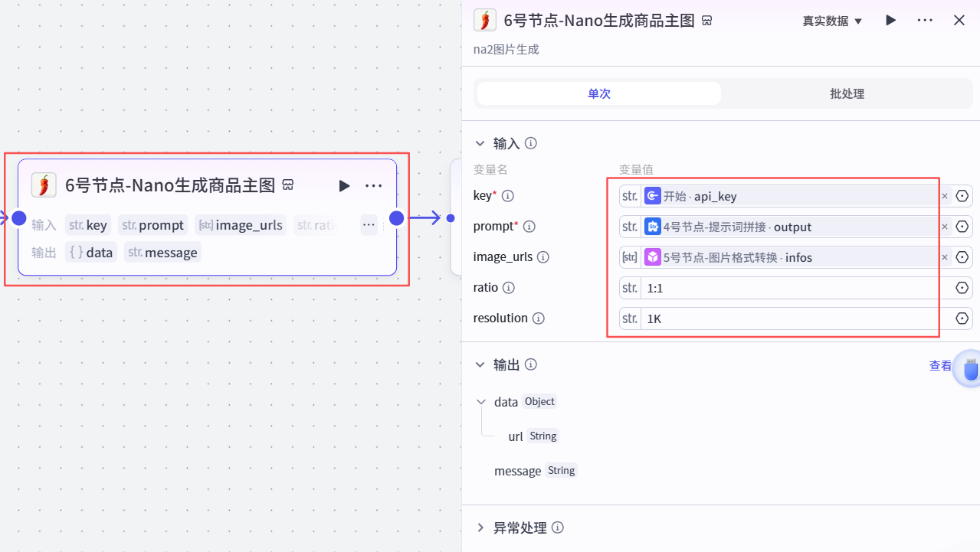The height and width of the screenshot is (552, 980).
Task: Expand the 异常处理 section
Action: [480, 528]
